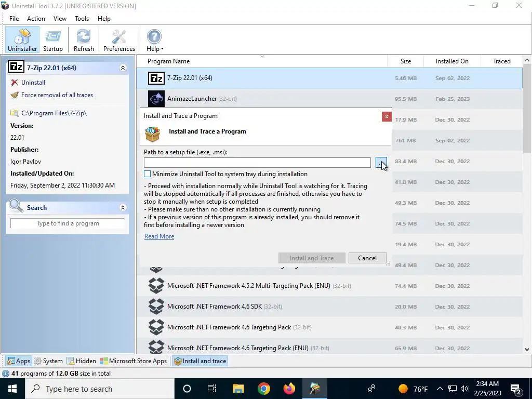Screen dimensions: 532x399
Task: Open the Uninstaller toolbar section
Action: [x=22, y=40]
